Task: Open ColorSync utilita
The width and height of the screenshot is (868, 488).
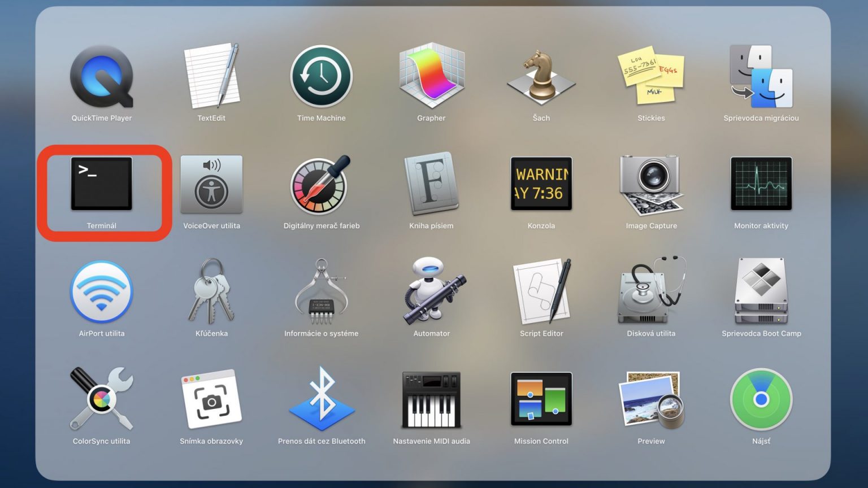Action: pos(102,399)
